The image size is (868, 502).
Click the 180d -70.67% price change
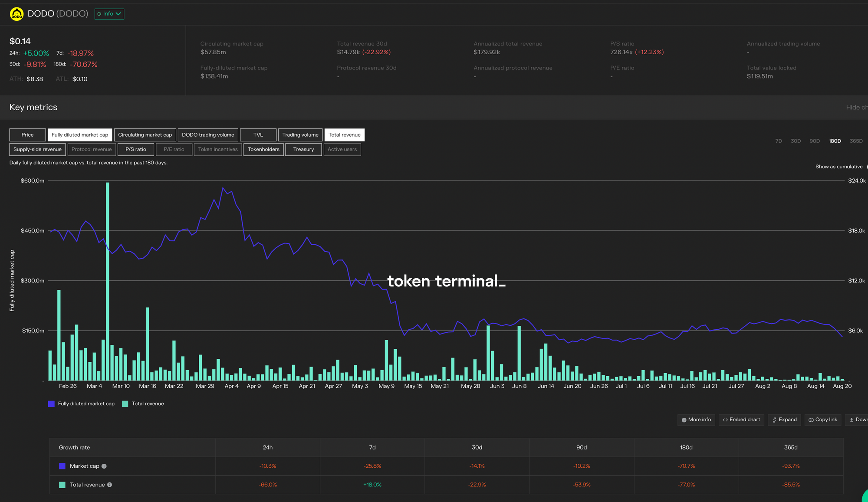click(83, 65)
